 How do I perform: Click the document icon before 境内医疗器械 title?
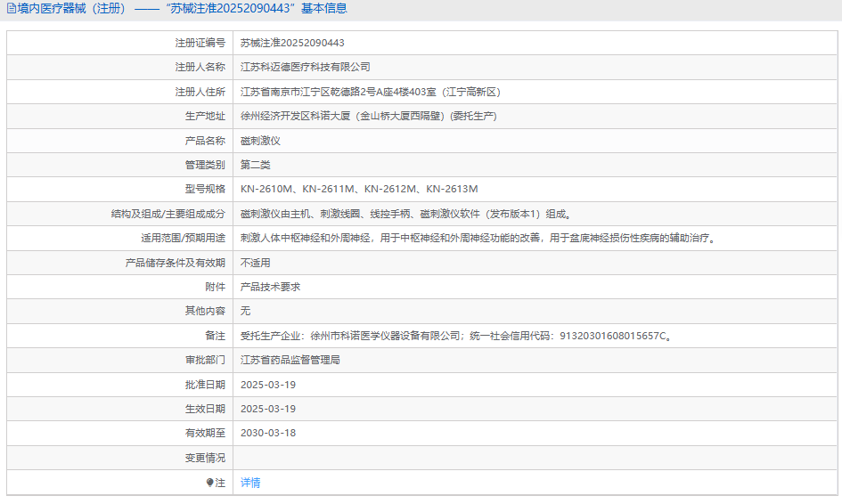(12, 9)
